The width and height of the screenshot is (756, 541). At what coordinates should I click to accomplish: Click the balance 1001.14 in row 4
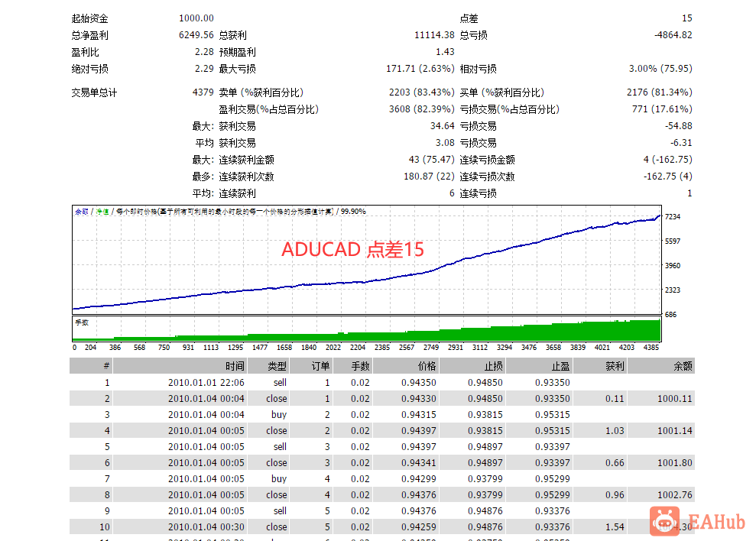(x=674, y=430)
